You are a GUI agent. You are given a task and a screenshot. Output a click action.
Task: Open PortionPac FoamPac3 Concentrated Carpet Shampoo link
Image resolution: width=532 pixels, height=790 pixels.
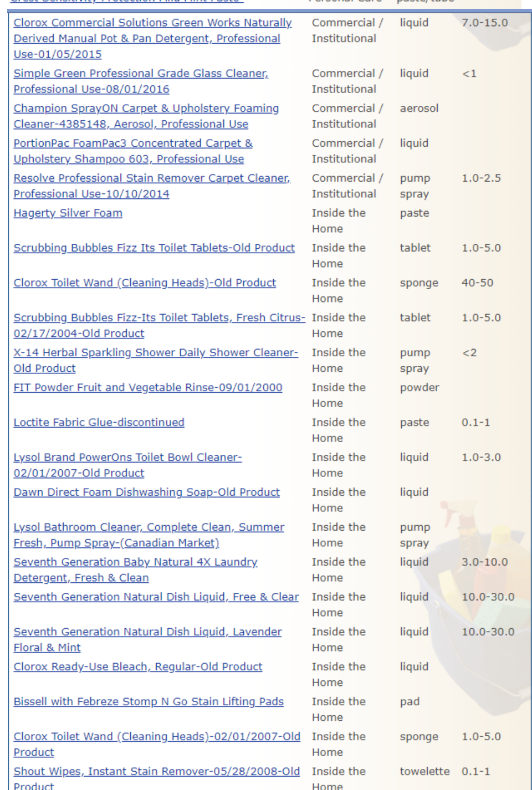pos(133,143)
